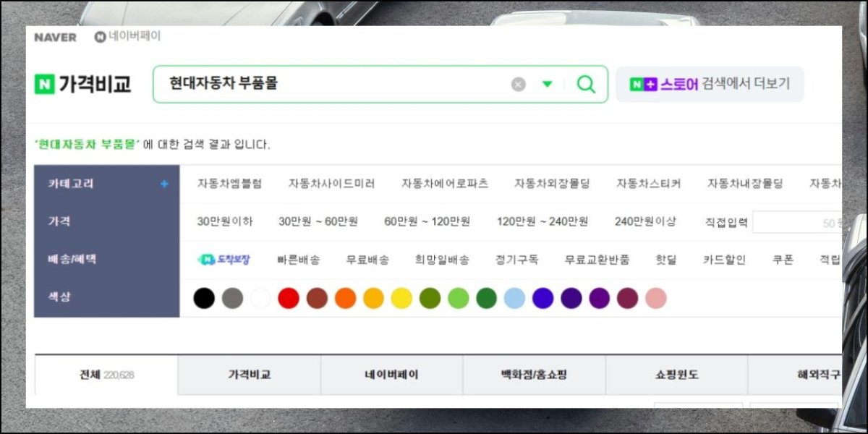Screen dimensions: 868x434
Task: Switch to the 쇼핑윈도 tab
Action: point(676,375)
